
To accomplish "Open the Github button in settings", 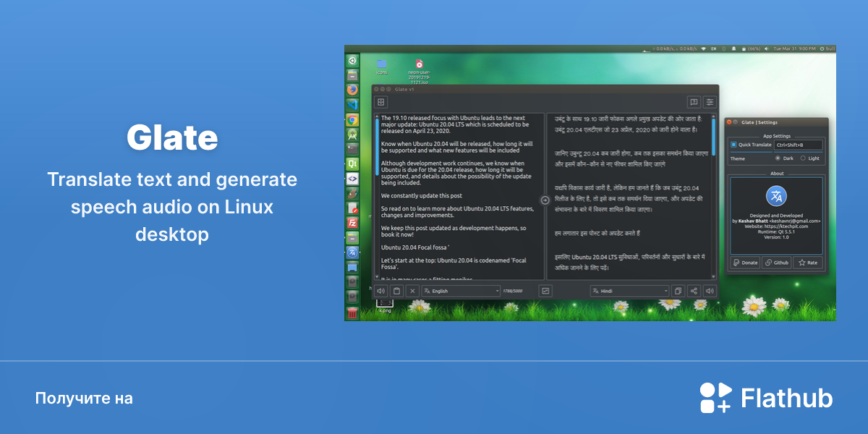I will (x=777, y=263).
